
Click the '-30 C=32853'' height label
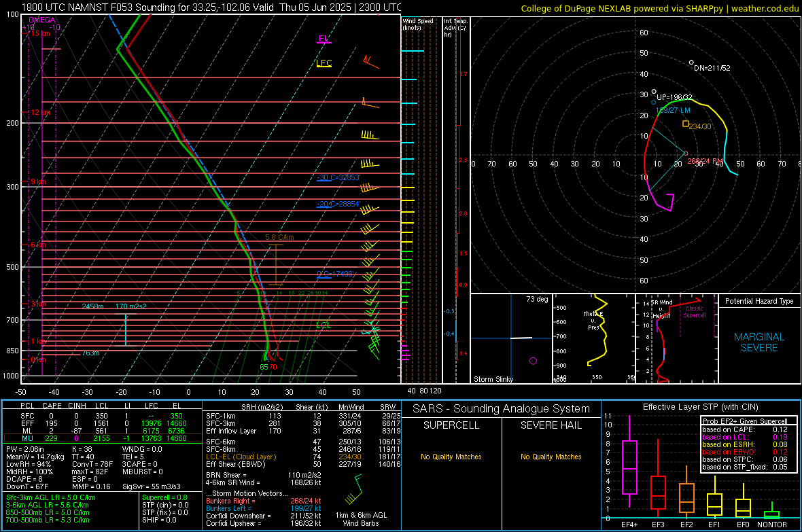[x=338, y=177]
